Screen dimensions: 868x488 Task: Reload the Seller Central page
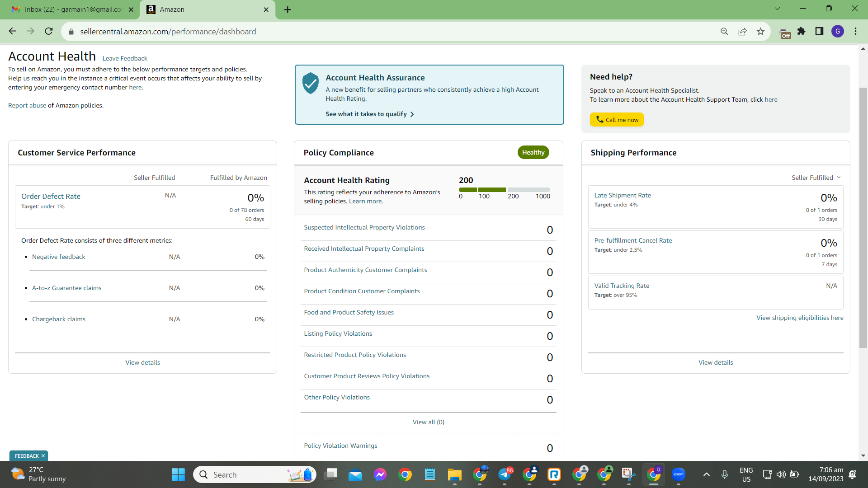tap(49, 31)
